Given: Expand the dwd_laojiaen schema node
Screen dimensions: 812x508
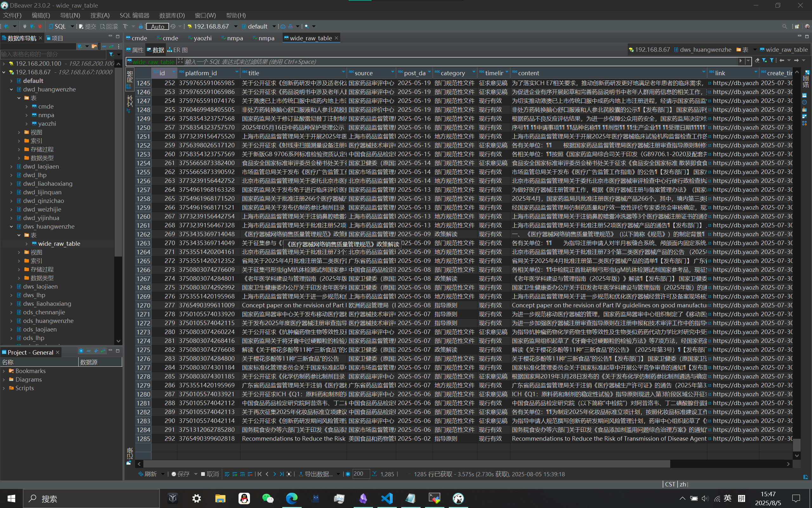Looking at the screenshot, I should [11, 167].
